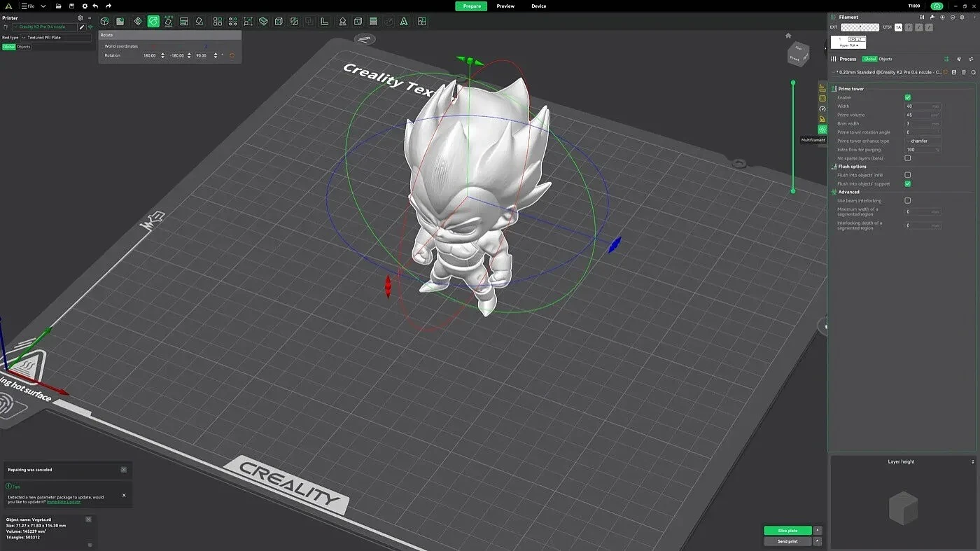This screenshot has height=551, width=980.
Task: Disable Prime tower Enable checkbox
Action: coord(908,97)
